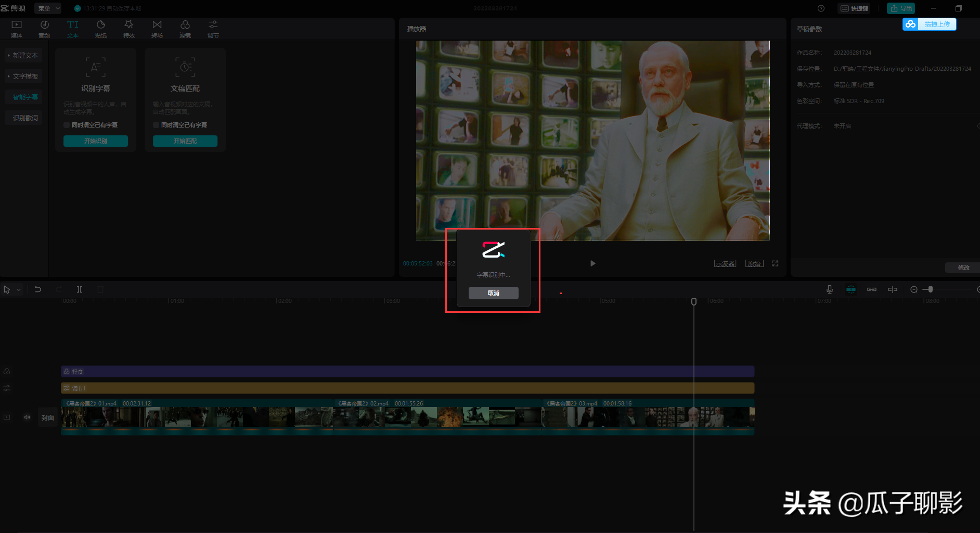Delete the selected clip
This screenshot has height=533, width=980.
click(x=100, y=289)
